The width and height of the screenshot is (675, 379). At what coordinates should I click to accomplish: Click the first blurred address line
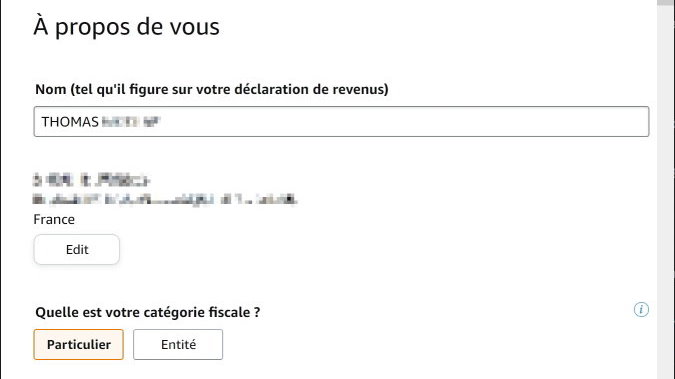click(x=91, y=180)
